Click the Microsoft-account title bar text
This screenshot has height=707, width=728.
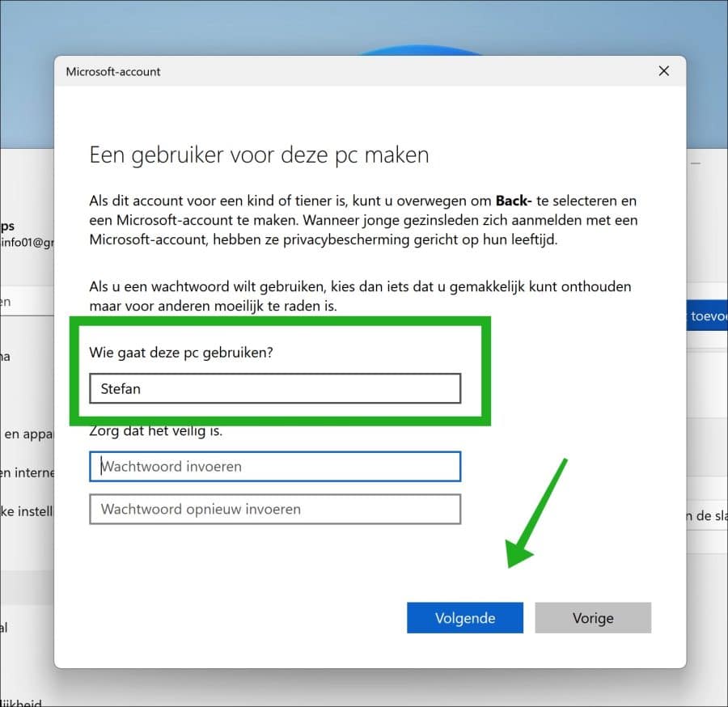click(112, 71)
